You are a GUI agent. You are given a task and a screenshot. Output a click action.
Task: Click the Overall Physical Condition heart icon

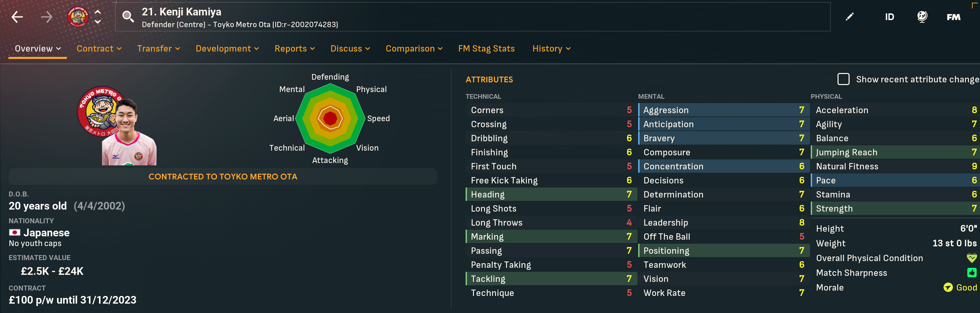click(x=972, y=258)
